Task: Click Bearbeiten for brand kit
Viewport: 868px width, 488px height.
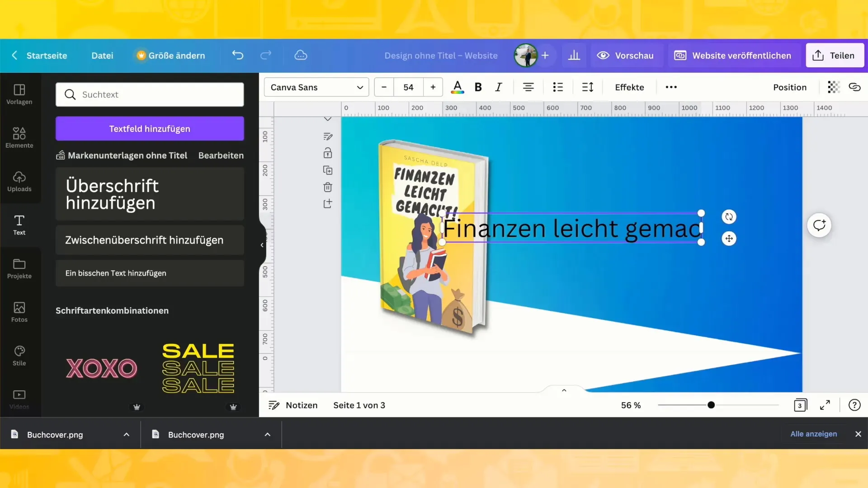Action: 221,155
